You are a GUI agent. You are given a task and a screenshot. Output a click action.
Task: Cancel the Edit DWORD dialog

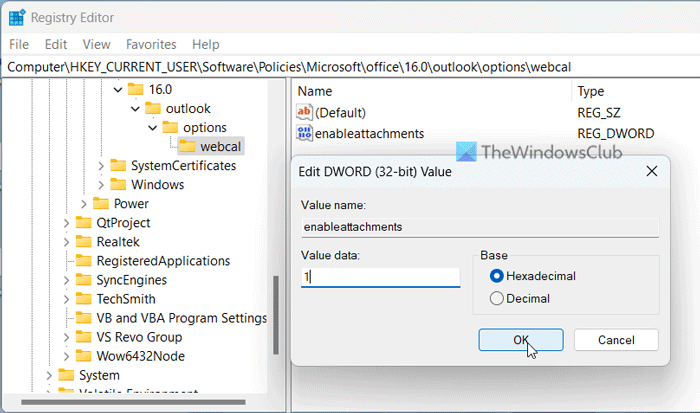tap(616, 340)
